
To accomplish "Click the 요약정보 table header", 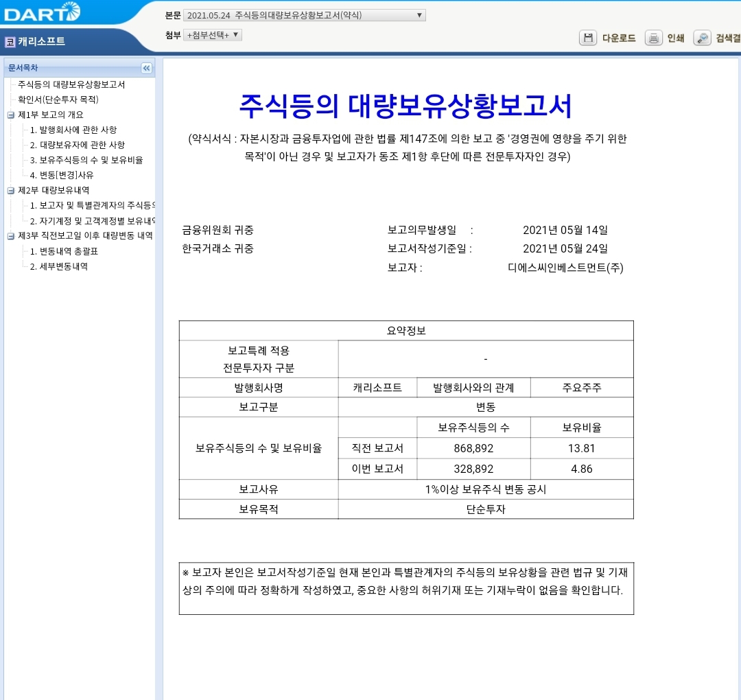I will click(406, 331).
